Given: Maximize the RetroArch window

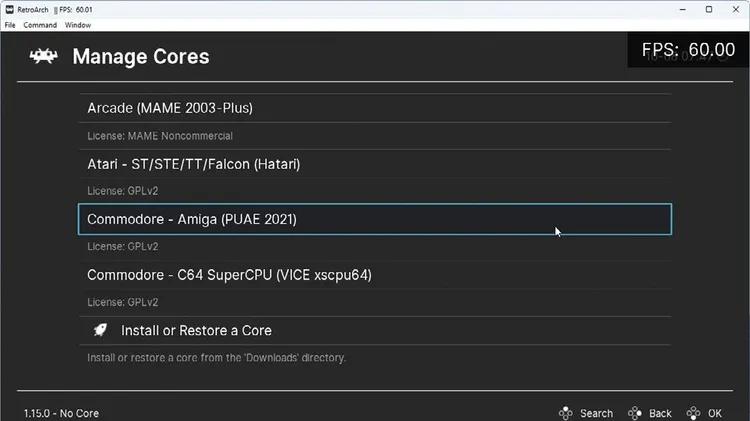Looking at the screenshot, I should click(709, 10).
